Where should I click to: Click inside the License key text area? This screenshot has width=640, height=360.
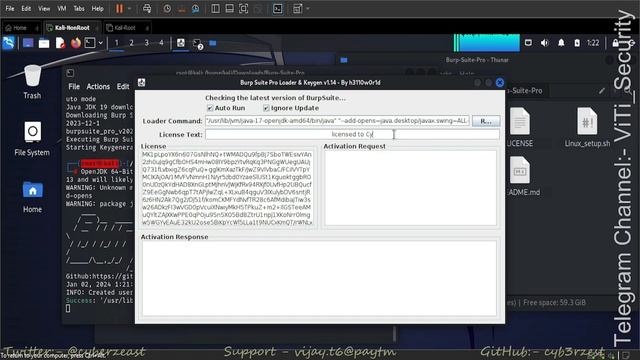227,188
